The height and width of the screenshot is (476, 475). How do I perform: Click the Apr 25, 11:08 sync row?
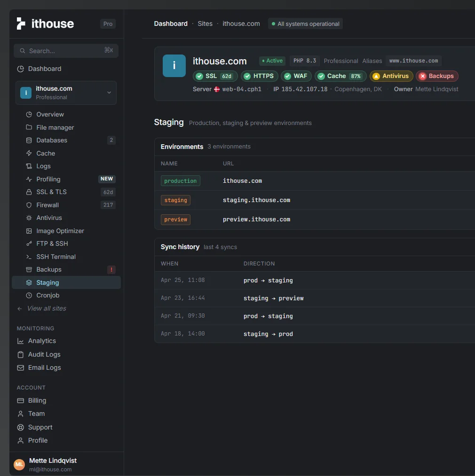pyautogui.click(x=315, y=280)
